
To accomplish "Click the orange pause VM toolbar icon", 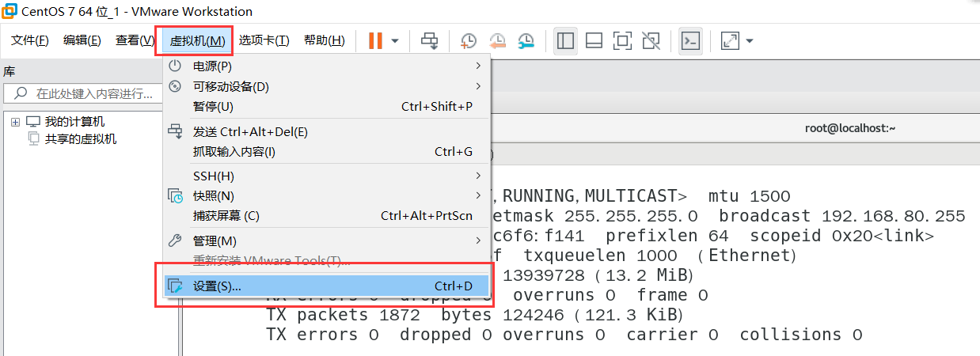I will pyautogui.click(x=375, y=40).
